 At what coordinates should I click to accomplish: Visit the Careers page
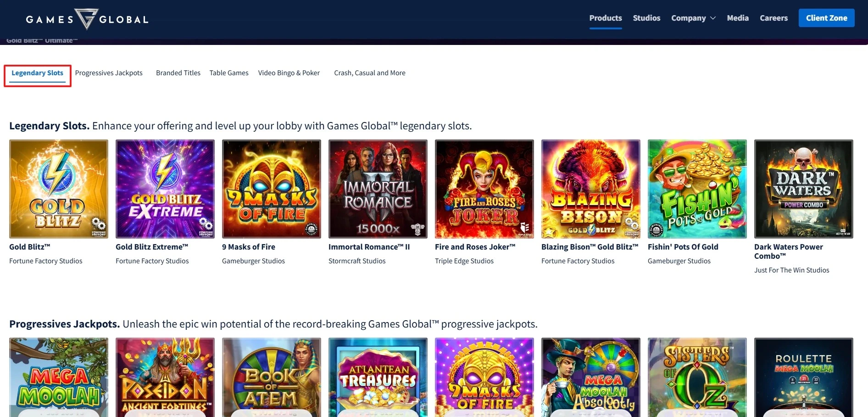coord(773,18)
